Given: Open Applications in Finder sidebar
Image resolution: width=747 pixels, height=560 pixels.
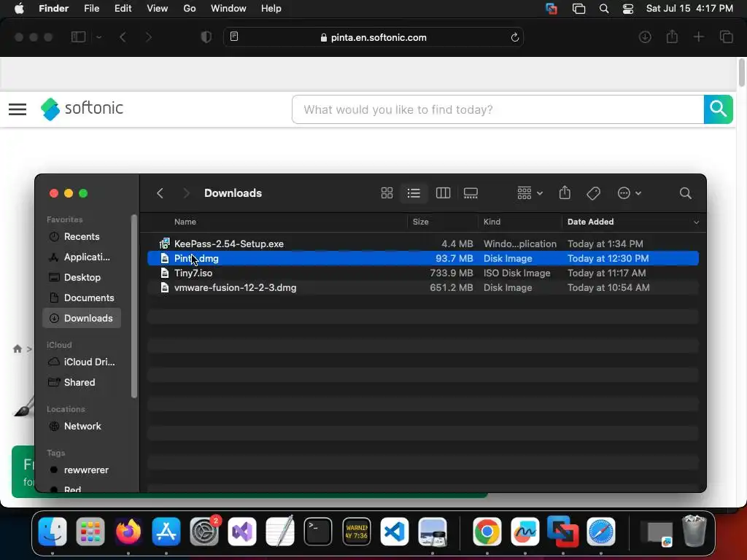Looking at the screenshot, I should pyautogui.click(x=82, y=257).
